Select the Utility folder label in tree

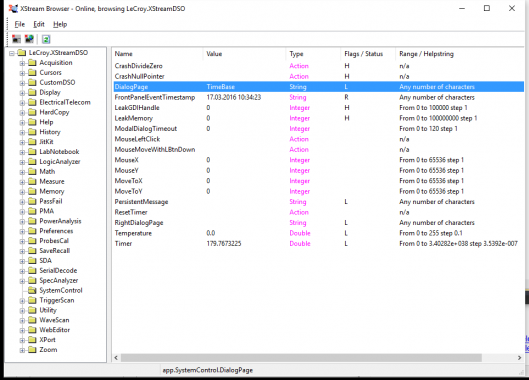48,310
